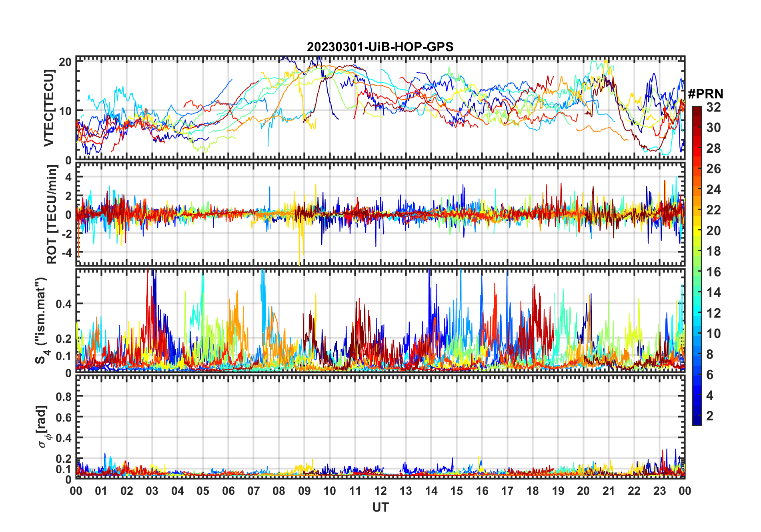Click colorbar tick label 14

[713, 292]
